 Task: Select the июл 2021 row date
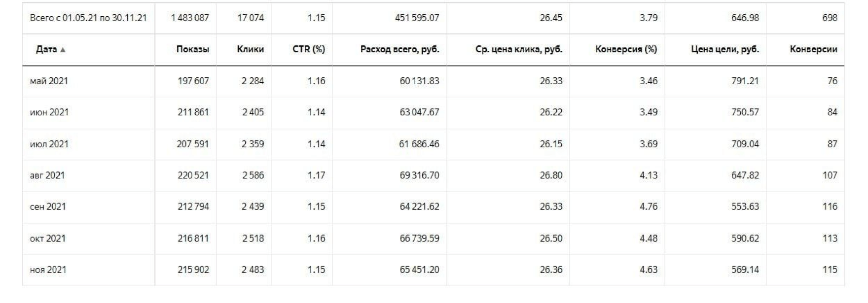[x=49, y=144]
